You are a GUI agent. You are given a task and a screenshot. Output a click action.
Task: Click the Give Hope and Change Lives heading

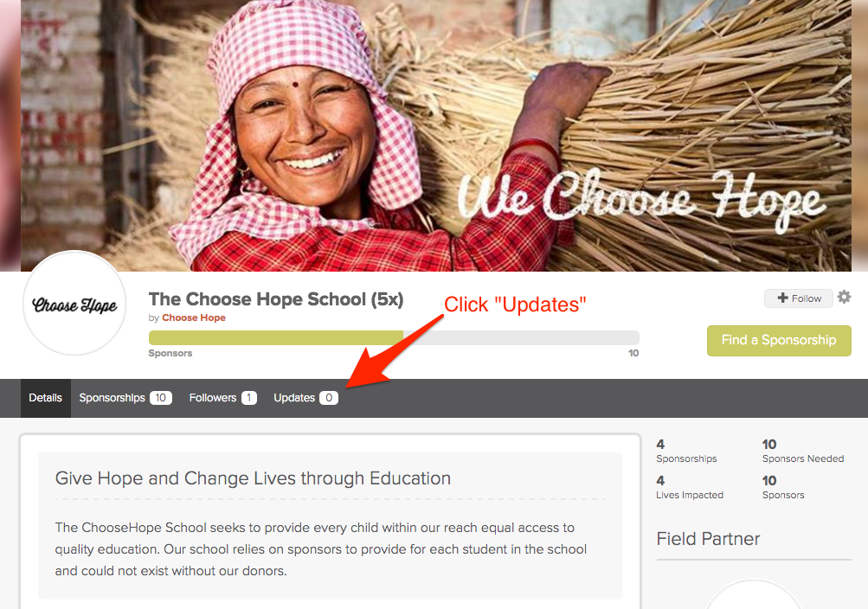(x=253, y=478)
